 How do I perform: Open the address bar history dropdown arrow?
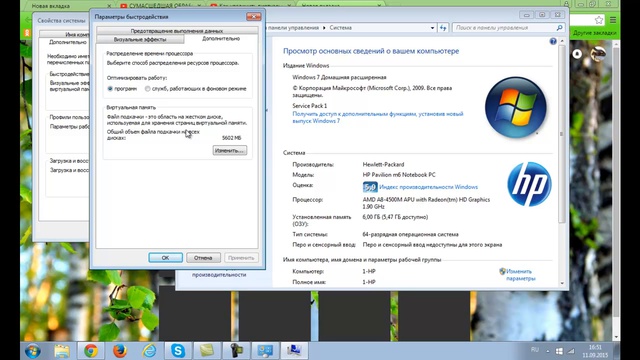tap(432, 28)
